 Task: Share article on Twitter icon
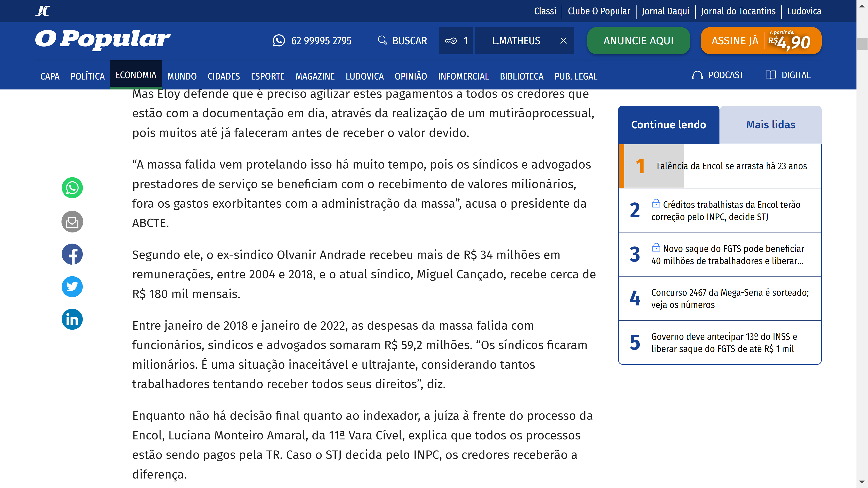pos(72,287)
